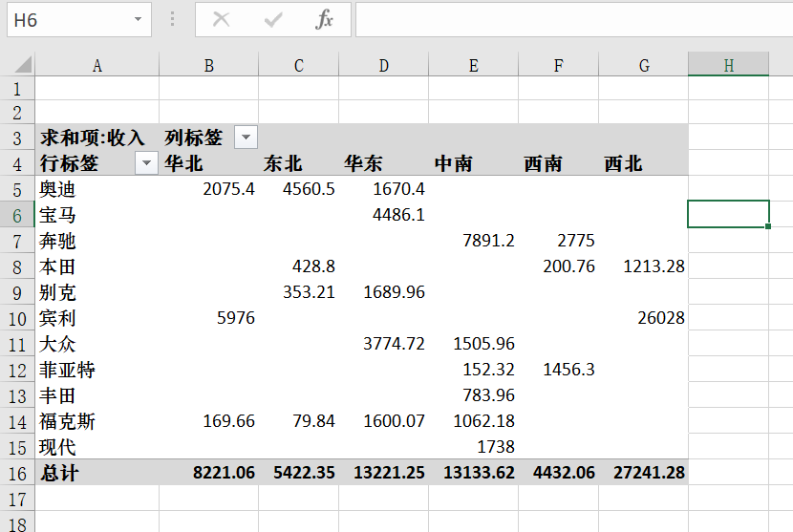Click cell with value 5976
This screenshot has height=532, width=793.
click(209, 318)
